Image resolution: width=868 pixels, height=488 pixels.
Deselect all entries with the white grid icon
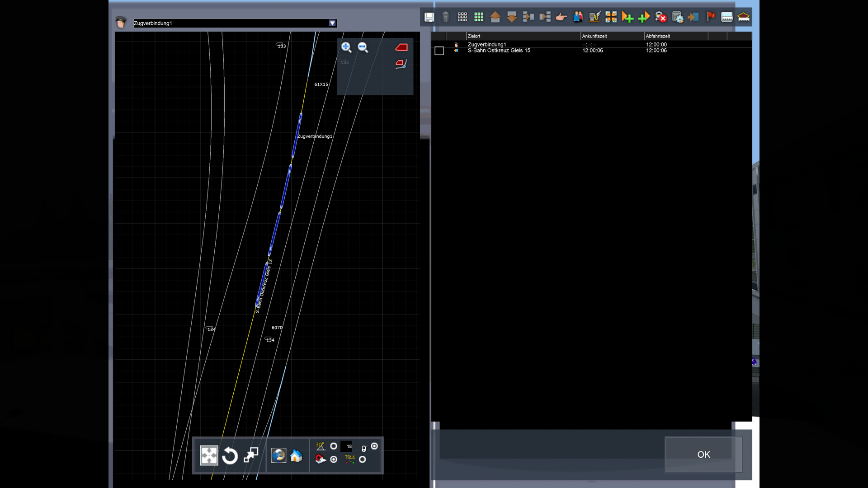pyautogui.click(x=462, y=17)
